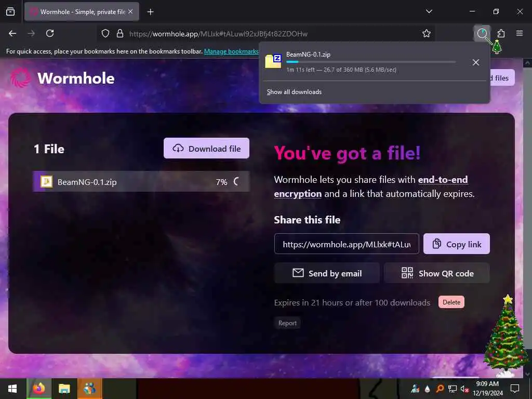
Task: Open tracking protection shield icon
Action: coord(105,34)
